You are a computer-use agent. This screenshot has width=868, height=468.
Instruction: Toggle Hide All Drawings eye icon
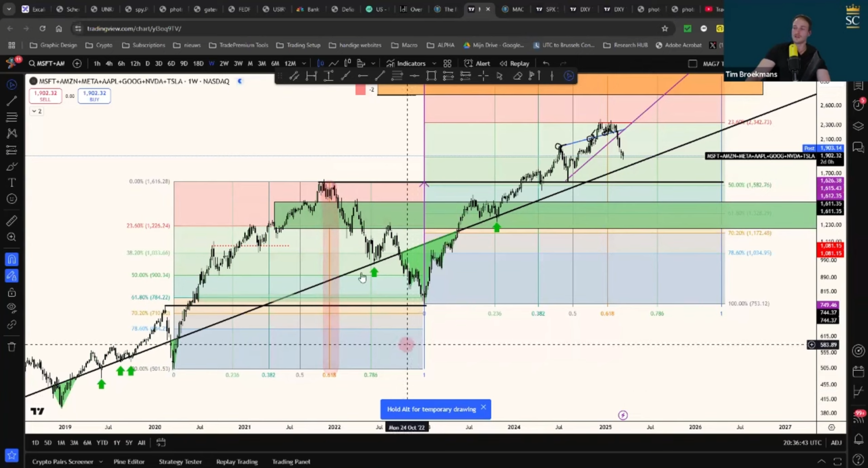point(11,309)
